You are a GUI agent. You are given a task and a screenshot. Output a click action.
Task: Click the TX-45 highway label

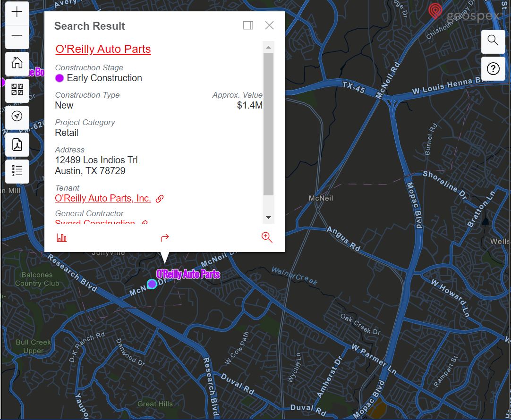pos(353,87)
